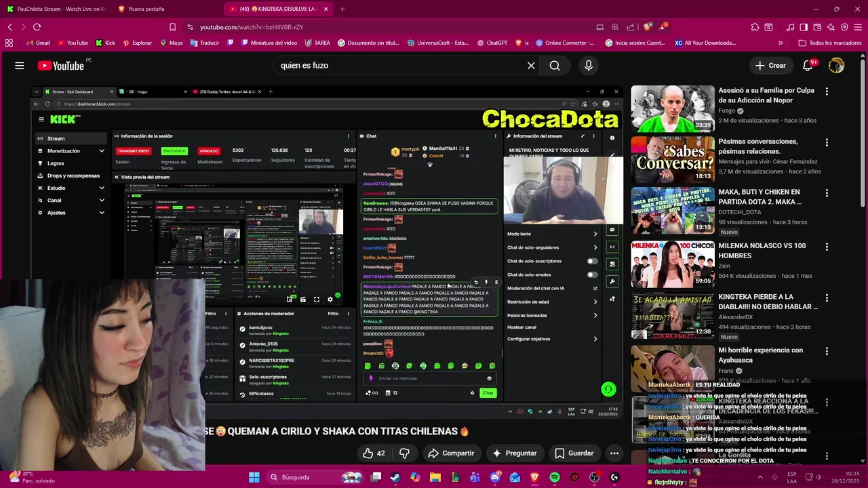
Task: Like the video with thumbs up
Action: point(374,453)
